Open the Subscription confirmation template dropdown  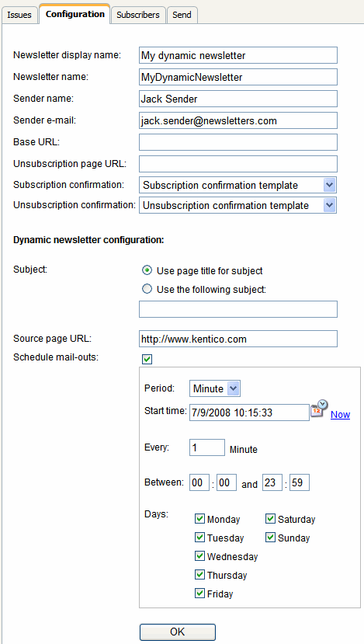point(238,185)
